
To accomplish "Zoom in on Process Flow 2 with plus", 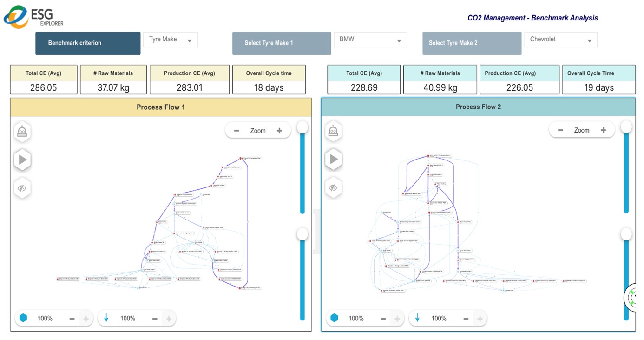I will [x=603, y=130].
